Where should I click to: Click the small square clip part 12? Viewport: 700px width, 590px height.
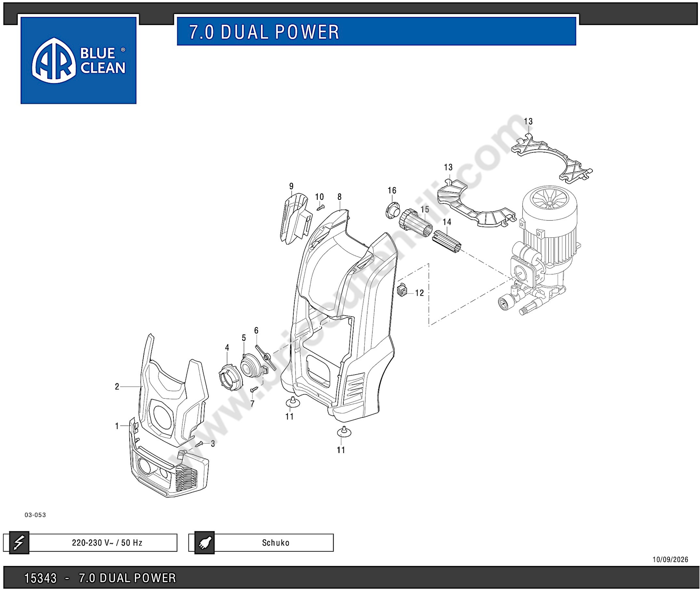point(402,290)
